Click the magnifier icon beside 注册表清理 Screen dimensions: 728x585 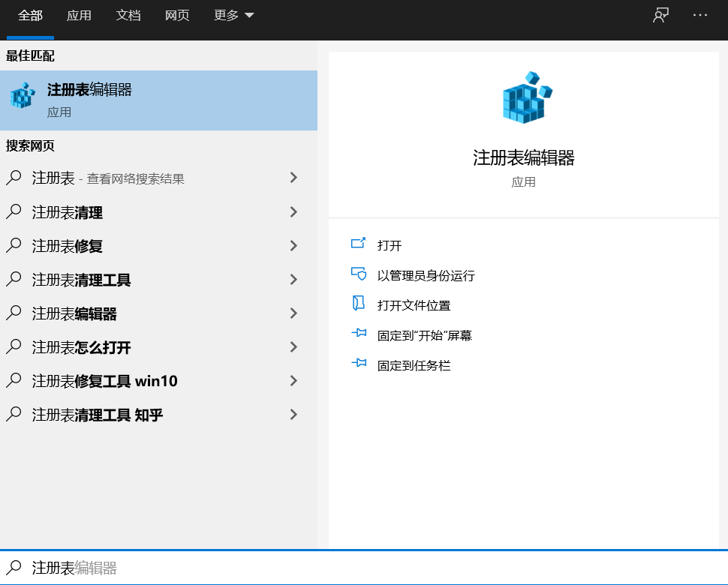pos(14,211)
